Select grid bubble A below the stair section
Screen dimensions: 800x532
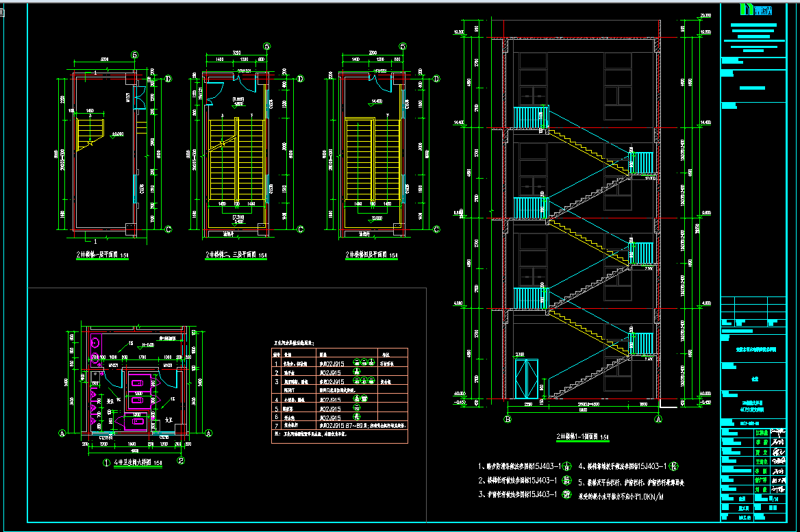[x=658, y=418]
